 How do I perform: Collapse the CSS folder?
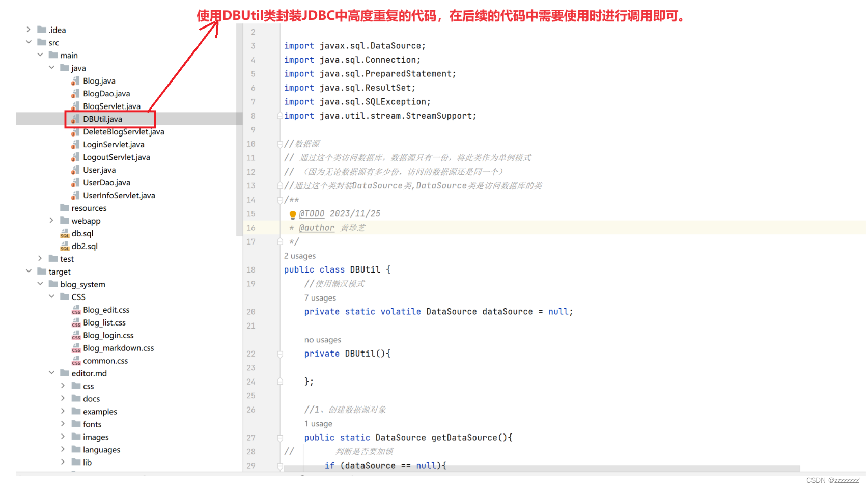(51, 297)
